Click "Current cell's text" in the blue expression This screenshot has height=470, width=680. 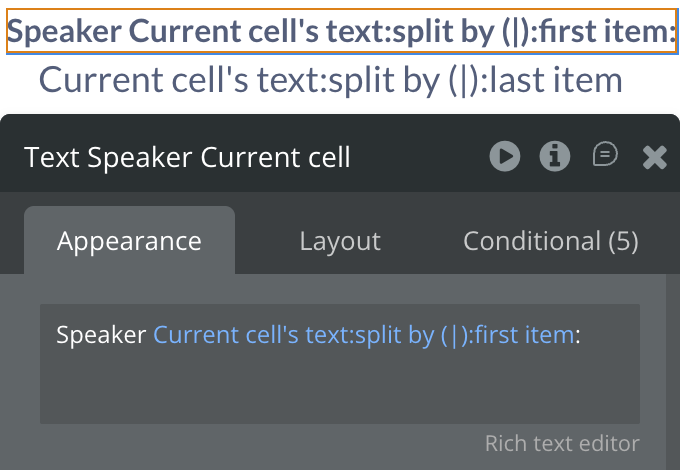click(226, 335)
